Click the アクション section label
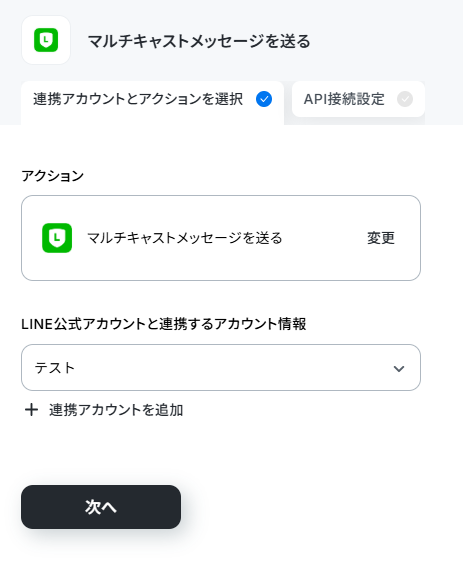This screenshot has width=463, height=577. pyautogui.click(x=53, y=176)
